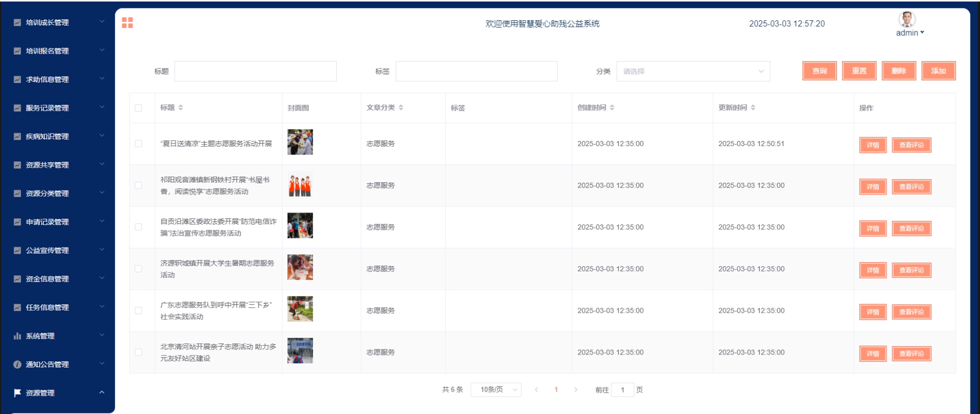The height and width of the screenshot is (414, 980).
Task: Click 查看评论 for 自贡沿滩区 article
Action: (x=912, y=229)
